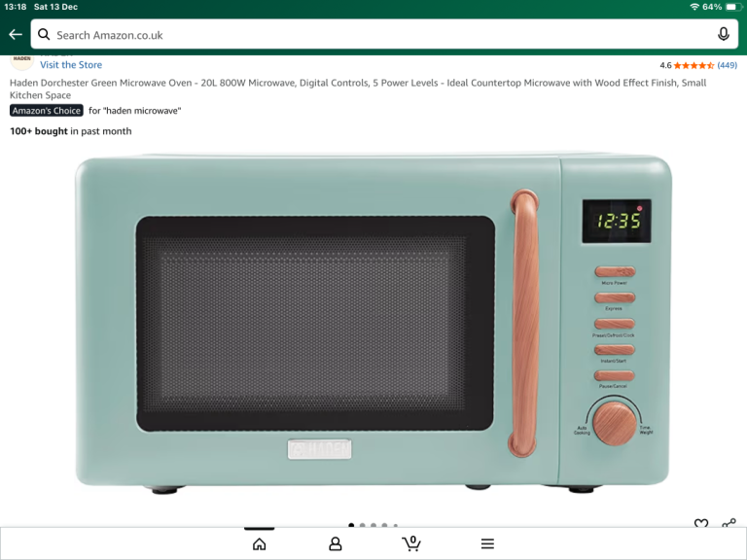Tap the Amazon's Choice badge
The height and width of the screenshot is (560, 747).
pyautogui.click(x=47, y=111)
